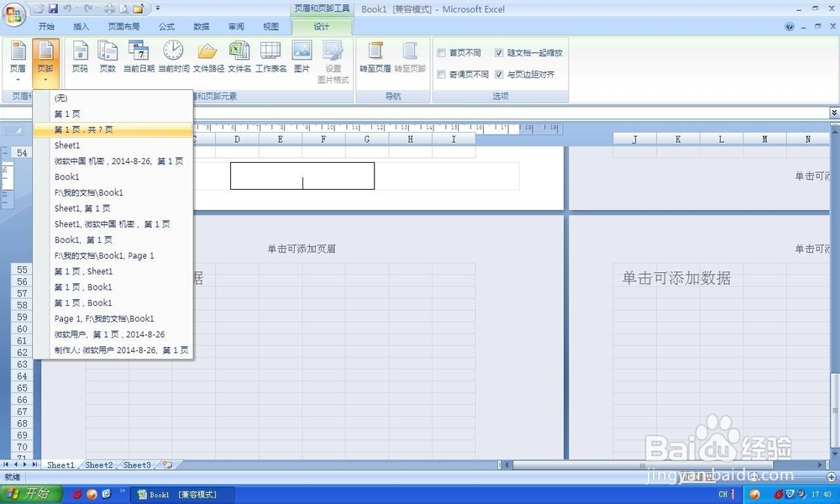The image size is (840, 504).
Task: Click the open folder icon in quick access toolbar
Action: click(139, 8)
